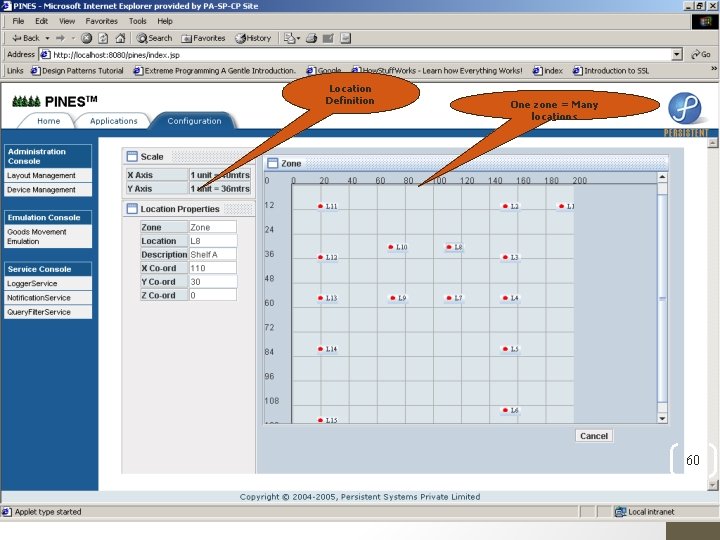720x540 pixels.
Task: Open Goods Movement Emulation link
Action: (48, 236)
